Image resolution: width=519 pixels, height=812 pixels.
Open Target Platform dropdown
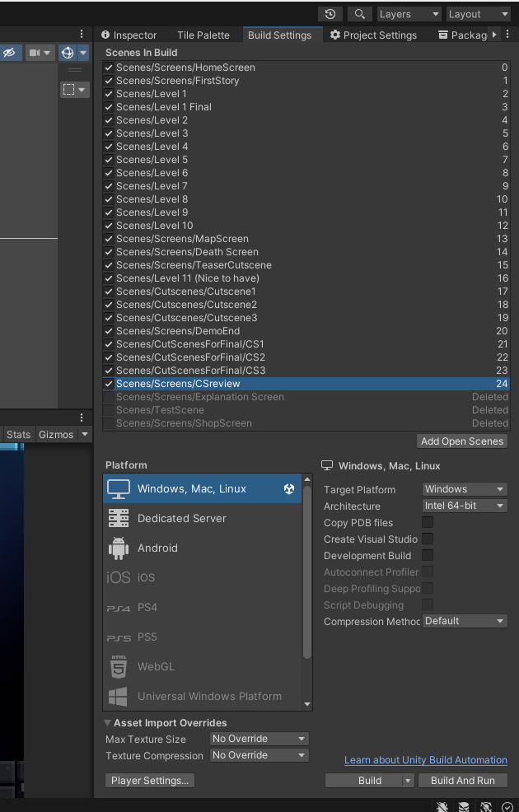click(465, 489)
